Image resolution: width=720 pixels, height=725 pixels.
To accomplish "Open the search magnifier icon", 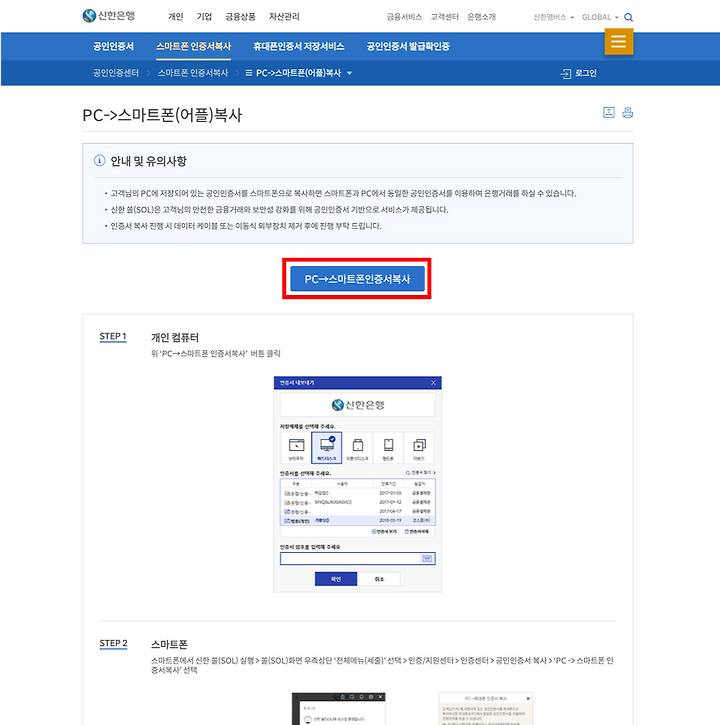I will (x=628, y=17).
